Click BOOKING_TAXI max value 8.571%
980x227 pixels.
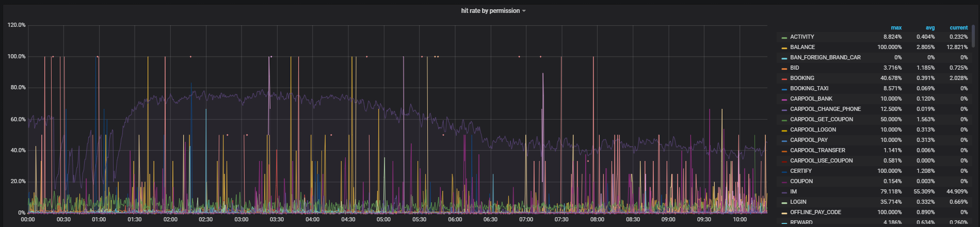892,88
